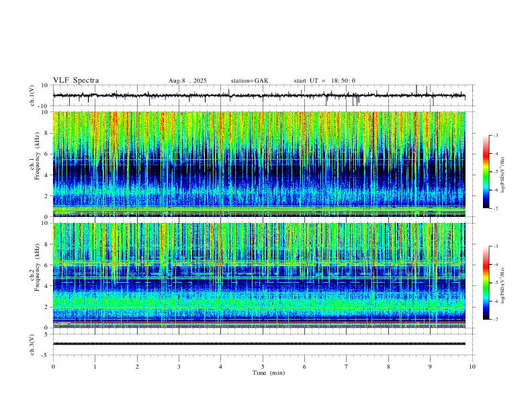Image resolution: width=532 pixels, height=411 pixels.
Task: Click the 'ch.1(V)' waveform axis label
Action: (x=32, y=95)
